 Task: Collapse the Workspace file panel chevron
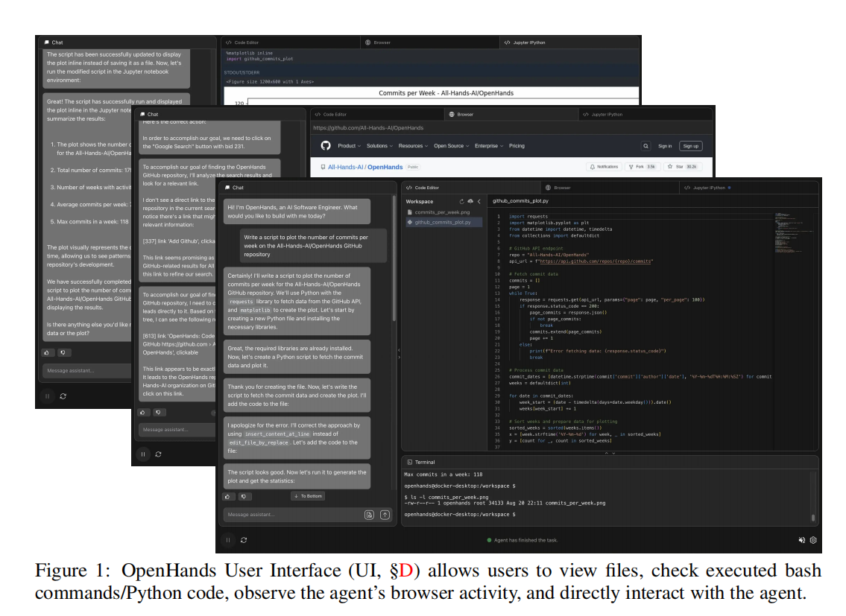click(x=479, y=202)
